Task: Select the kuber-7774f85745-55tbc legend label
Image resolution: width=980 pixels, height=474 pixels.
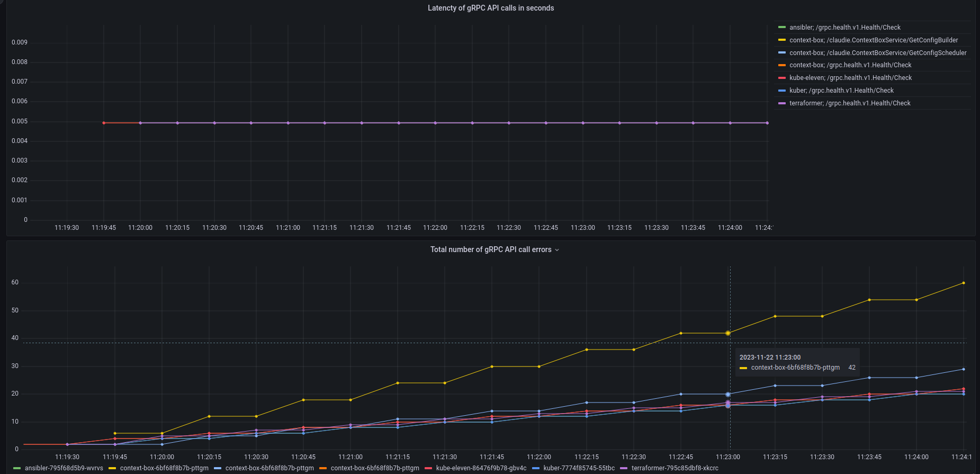Action: point(579,468)
